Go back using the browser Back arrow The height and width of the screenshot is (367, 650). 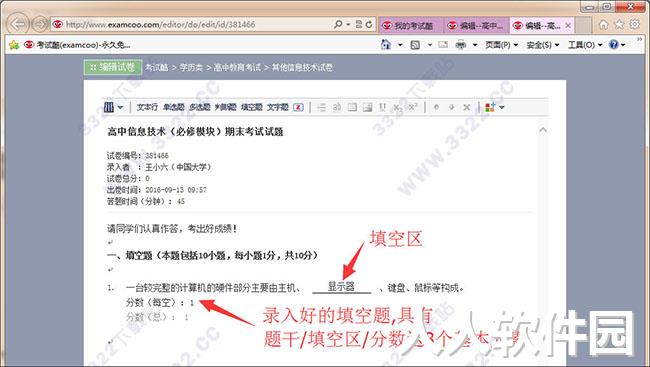point(18,24)
